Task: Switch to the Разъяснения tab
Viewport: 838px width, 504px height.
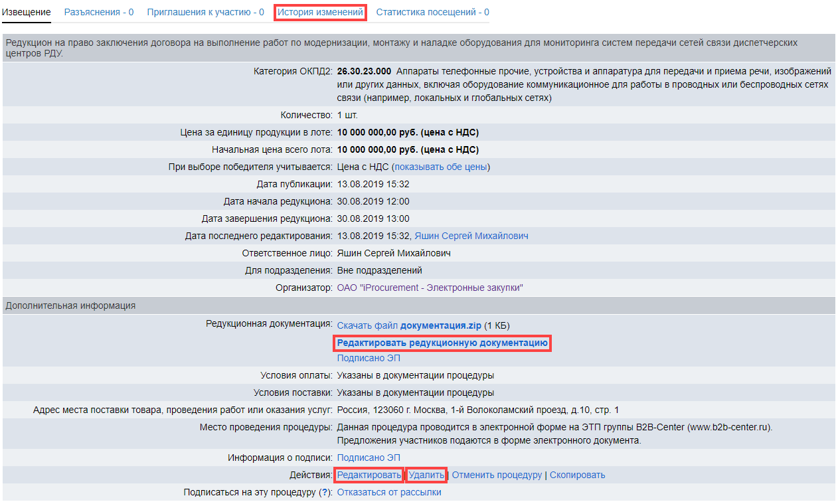Action: pyautogui.click(x=98, y=12)
